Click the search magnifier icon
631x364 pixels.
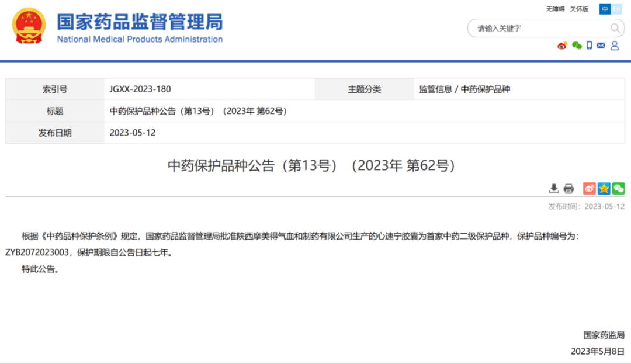(615, 28)
